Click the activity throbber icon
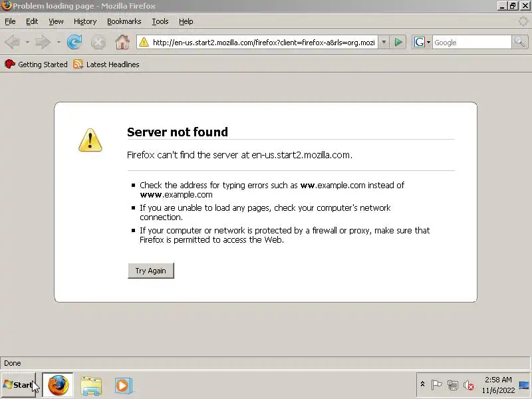532x399 pixels. pos(523,21)
